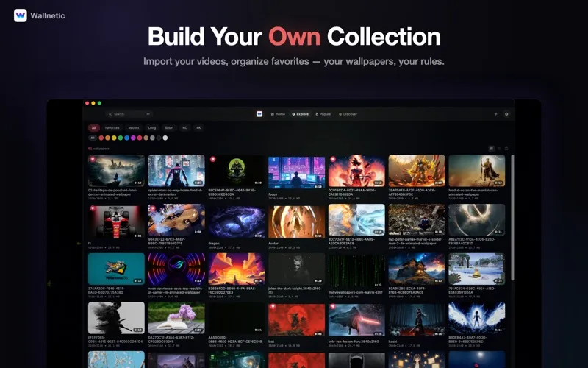The image size is (588, 368).
Task: Open the Spider-Man no way home wallpaper
Action: point(176,171)
